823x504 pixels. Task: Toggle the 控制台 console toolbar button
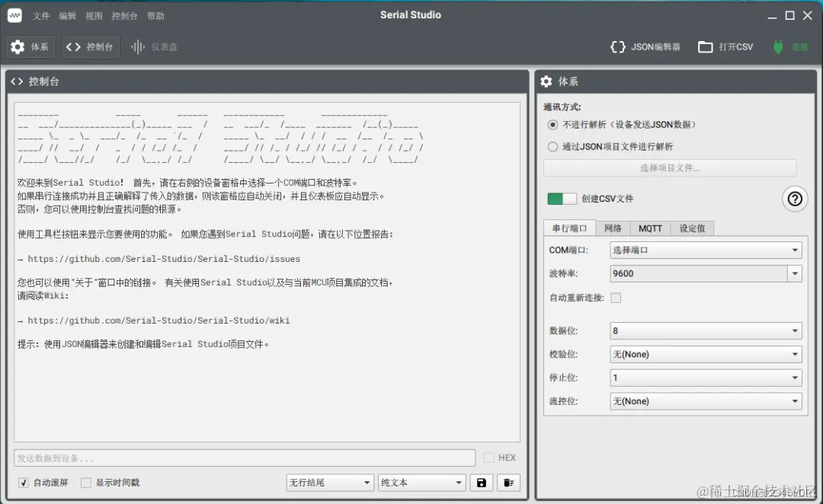(x=90, y=47)
